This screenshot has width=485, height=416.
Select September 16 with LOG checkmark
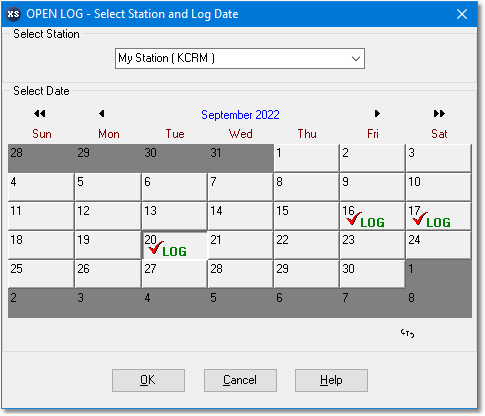[x=372, y=216]
